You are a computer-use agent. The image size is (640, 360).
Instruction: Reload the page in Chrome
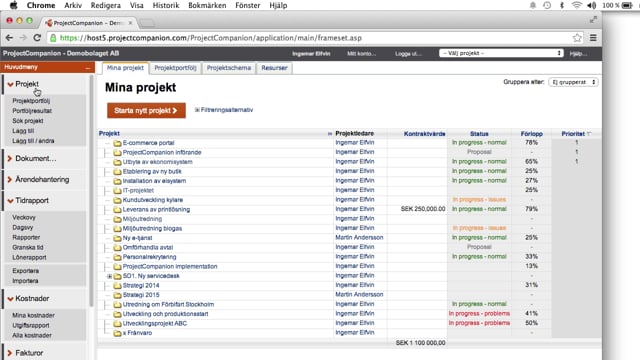click(37, 38)
